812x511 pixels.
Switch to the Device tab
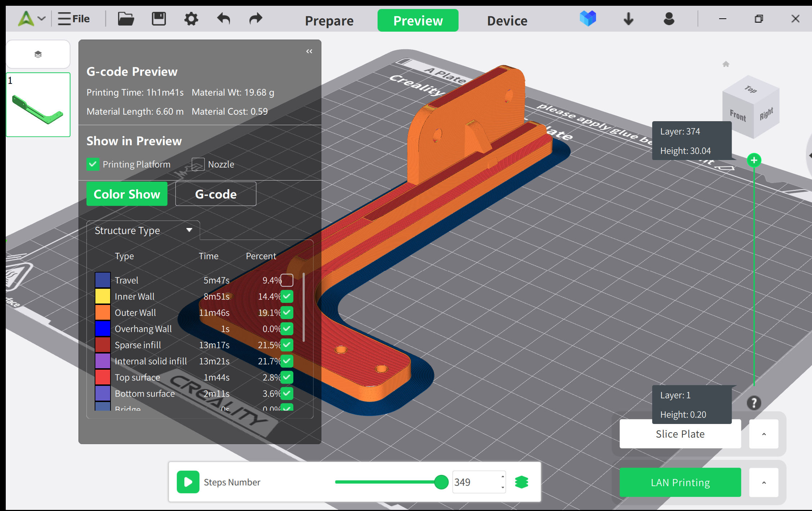[507, 21]
